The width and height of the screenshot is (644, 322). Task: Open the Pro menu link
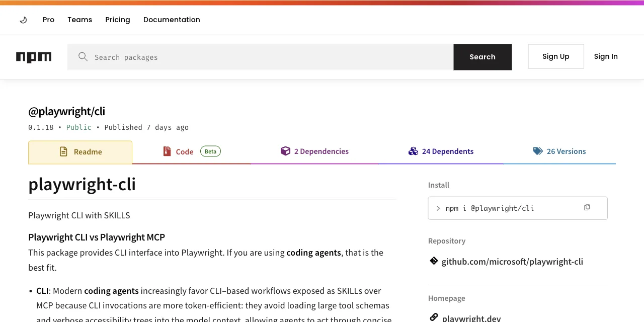pos(48,20)
